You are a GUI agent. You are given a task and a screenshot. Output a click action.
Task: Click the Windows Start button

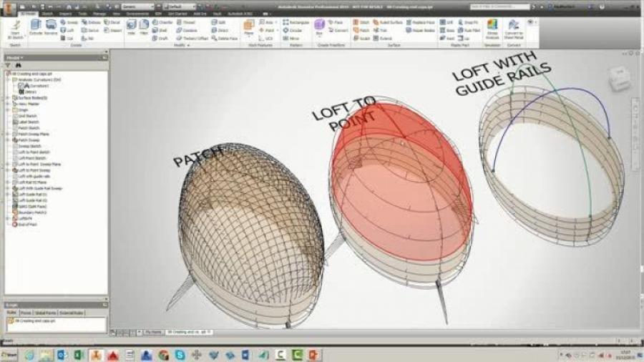click(9, 355)
